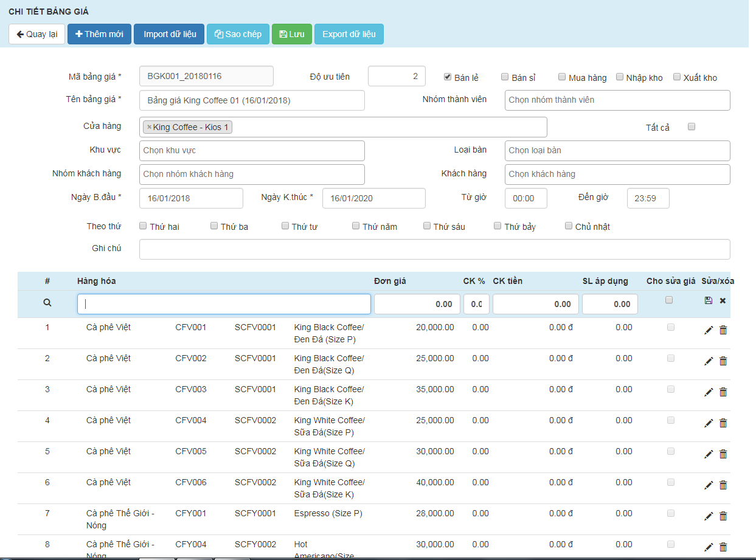Click the search magnifier icon in entry row
The width and height of the screenshot is (756, 560).
[47, 303]
